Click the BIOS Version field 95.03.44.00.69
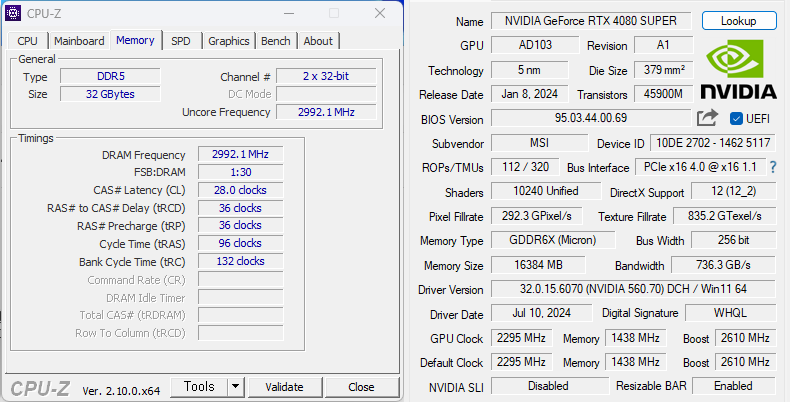The image size is (790, 402). [591, 118]
